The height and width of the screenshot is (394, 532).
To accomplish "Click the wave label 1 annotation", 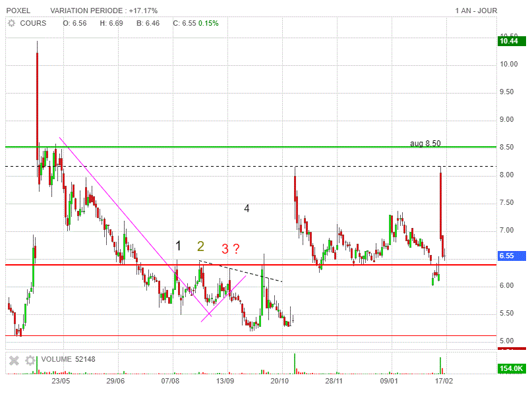I will click(x=179, y=246).
